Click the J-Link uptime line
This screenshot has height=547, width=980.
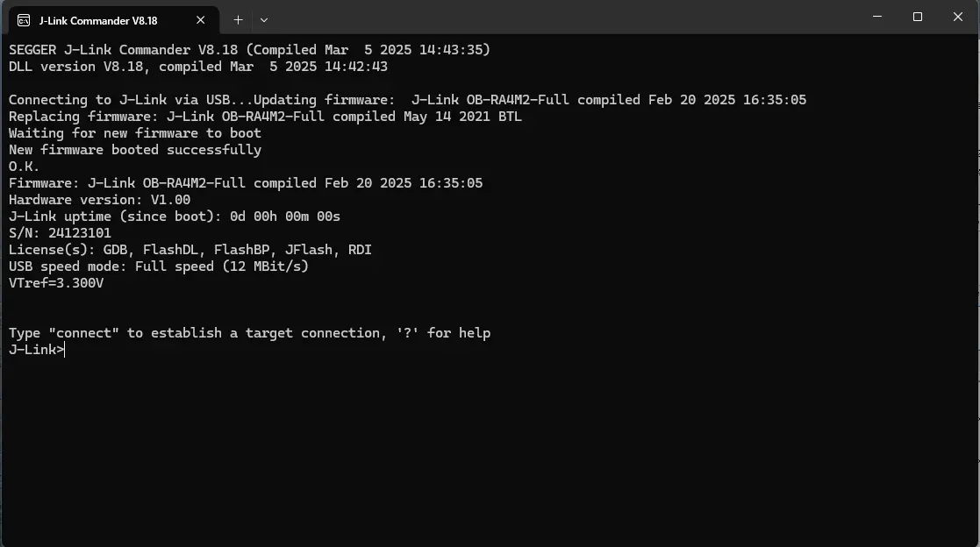click(174, 217)
